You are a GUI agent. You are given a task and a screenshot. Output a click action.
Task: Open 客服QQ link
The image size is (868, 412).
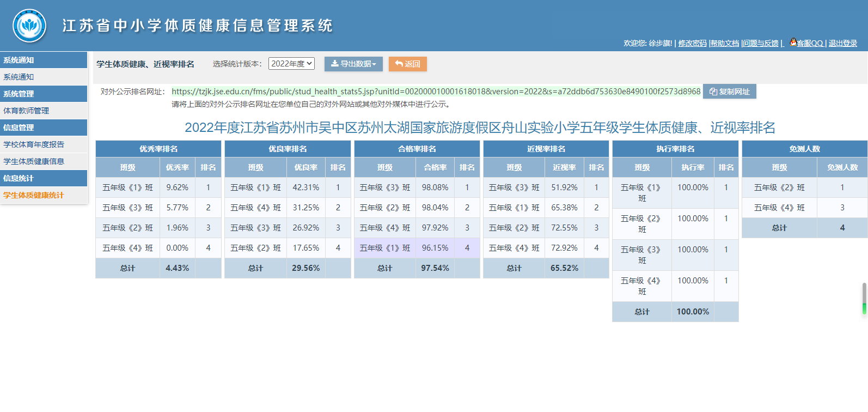pyautogui.click(x=810, y=43)
